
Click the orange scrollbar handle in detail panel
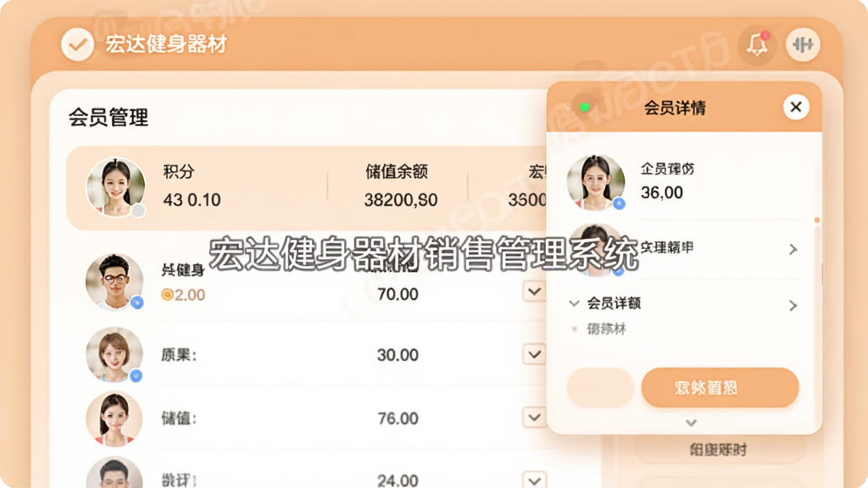point(817,220)
